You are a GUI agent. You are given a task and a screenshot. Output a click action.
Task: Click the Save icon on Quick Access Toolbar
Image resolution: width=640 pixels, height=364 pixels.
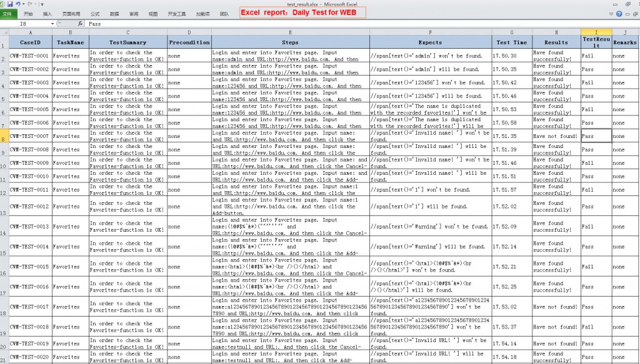(11, 3)
